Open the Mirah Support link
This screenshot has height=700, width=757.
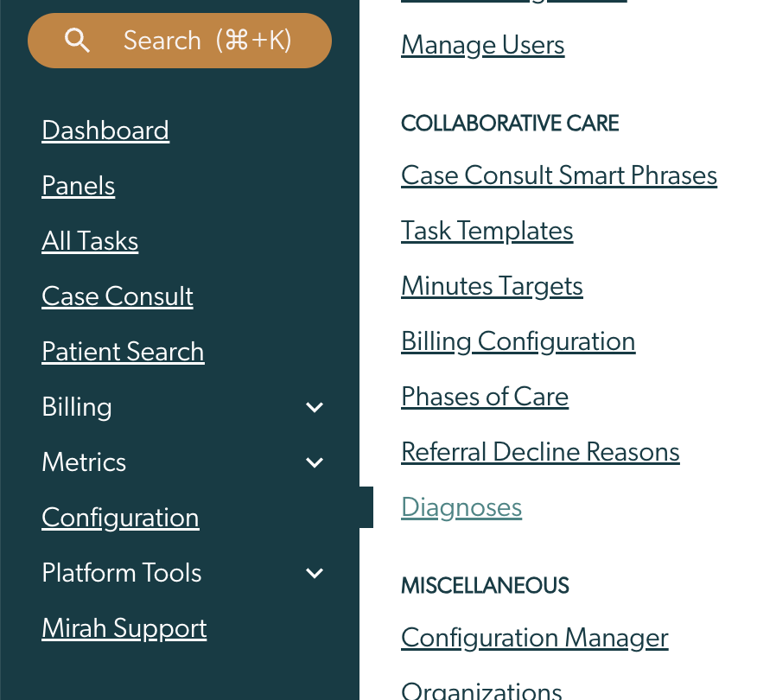point(124,628)
